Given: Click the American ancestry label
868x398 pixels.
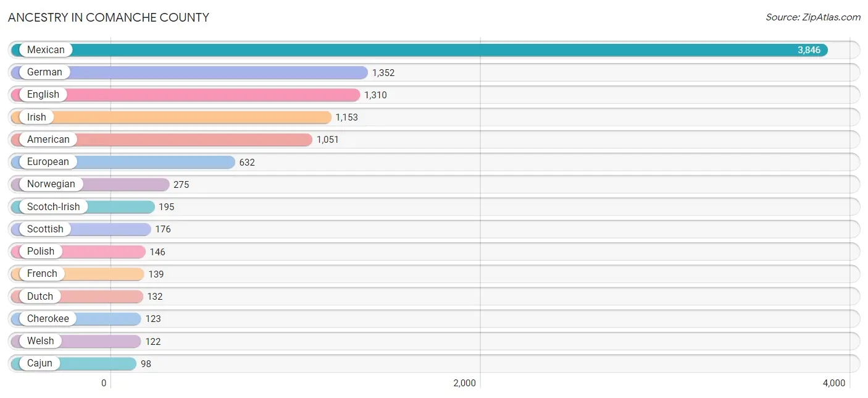Looking at the screenshot, I should pos(48,140).
